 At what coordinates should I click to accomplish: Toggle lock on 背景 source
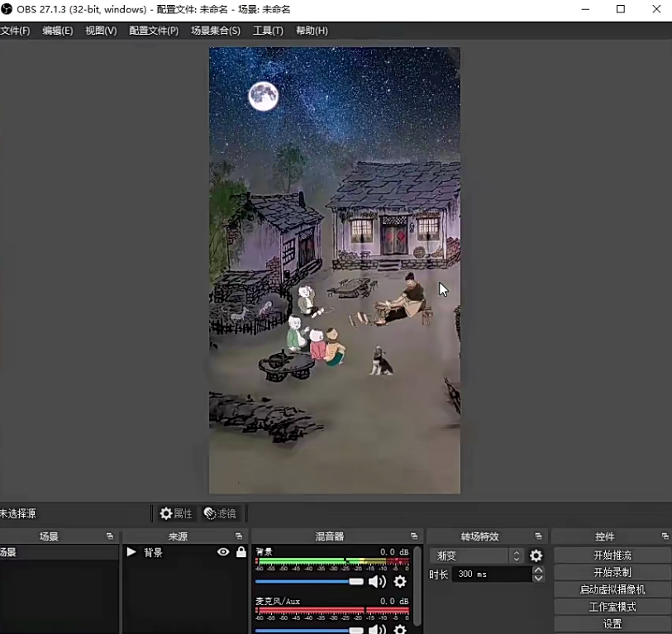tap(241, 552)
